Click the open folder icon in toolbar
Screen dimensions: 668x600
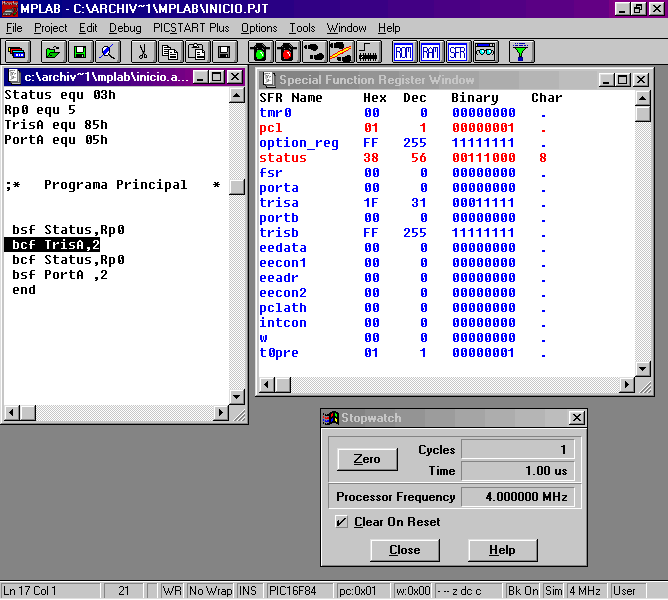(53, 52)
